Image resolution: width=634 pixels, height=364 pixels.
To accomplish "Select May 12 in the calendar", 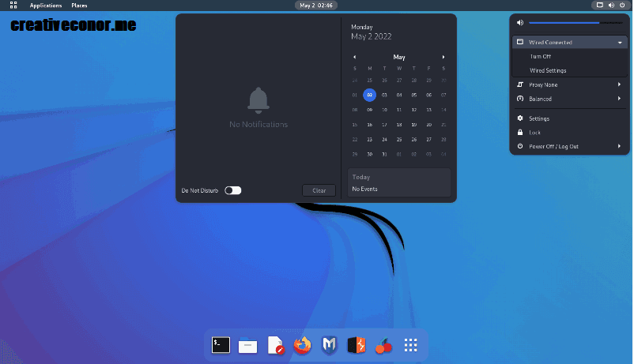I will 414,110.
